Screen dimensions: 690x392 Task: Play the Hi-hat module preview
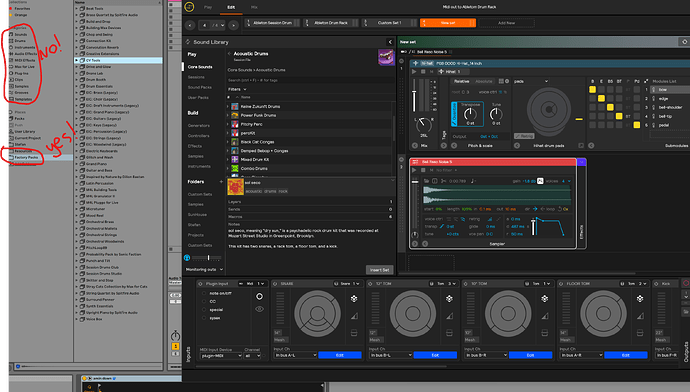pyautogui.click(x=414, y=71)
